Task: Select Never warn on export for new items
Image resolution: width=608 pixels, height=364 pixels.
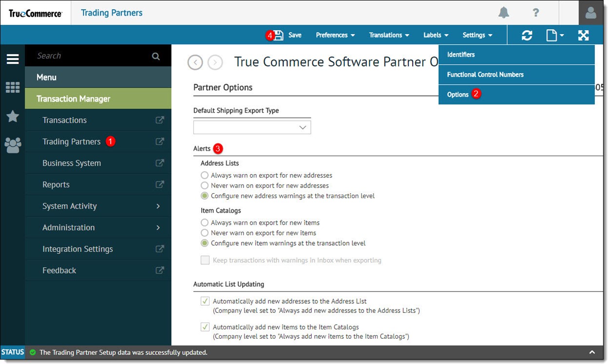Action: [x=205, y=233]
